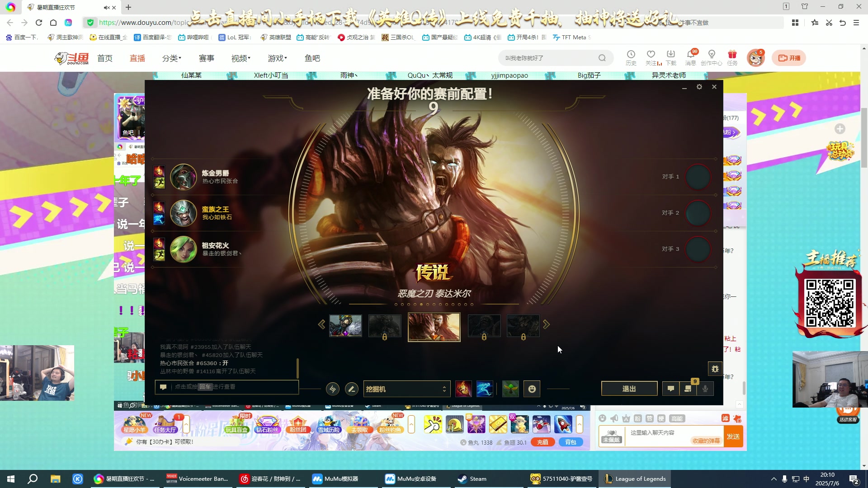Open the 直播 navigation tab
The width and height of the screenshot is (868, 488).
[137, 58]
